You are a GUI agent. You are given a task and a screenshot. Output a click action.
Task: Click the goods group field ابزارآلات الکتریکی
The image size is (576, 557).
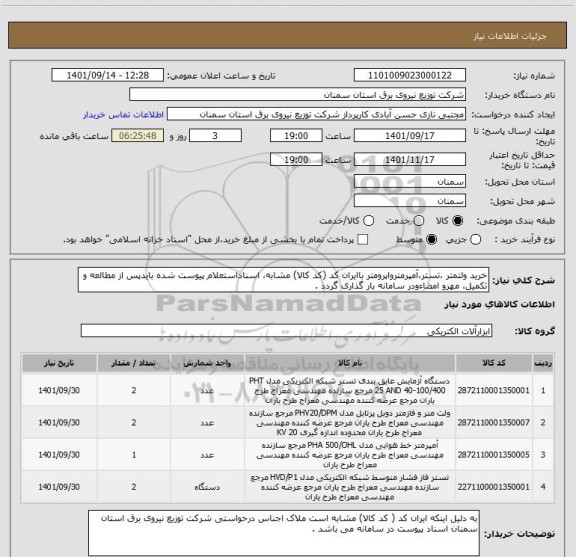pyautogui.click(x=286, y=331)
